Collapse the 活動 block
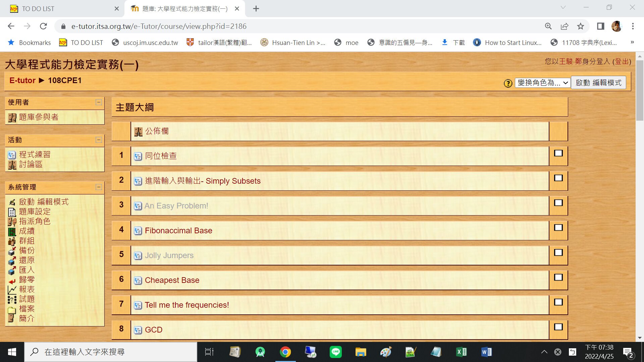 pyautogui.click(x=99, y=140)
